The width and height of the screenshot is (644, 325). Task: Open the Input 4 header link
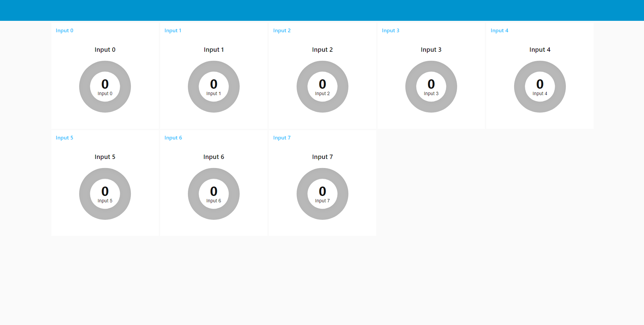click(499, 30)
